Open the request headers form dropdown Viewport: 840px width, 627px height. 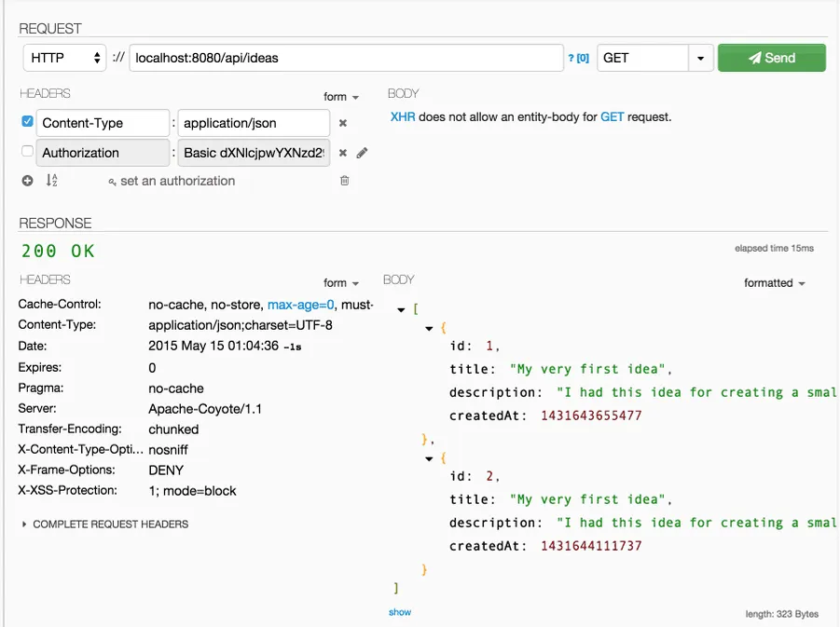pyautogui.click(x=341, y=97)
